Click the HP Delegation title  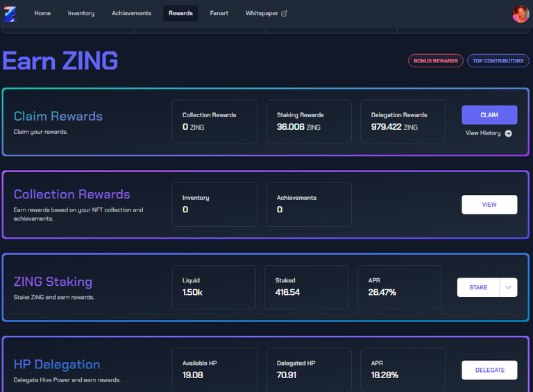(x=57, y=364)
